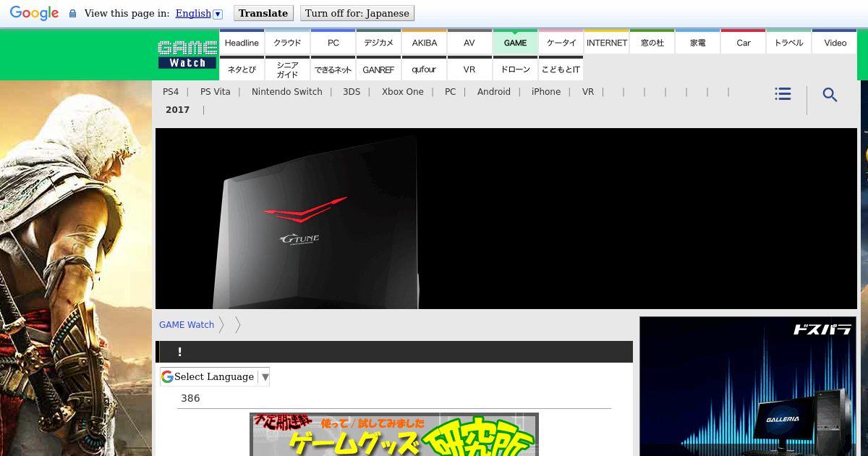Open the qufour tab

tap(424, 69)
